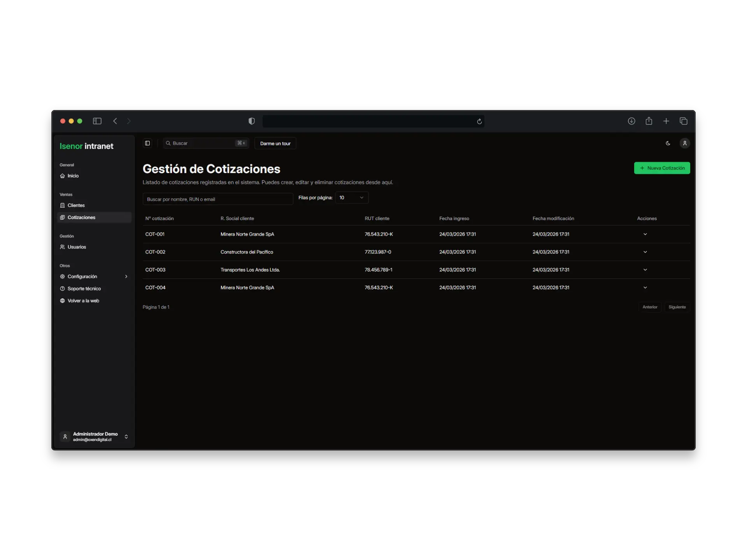Expand the Administrador Demo account switcher

pyautogui.click(x=126, y=437)
